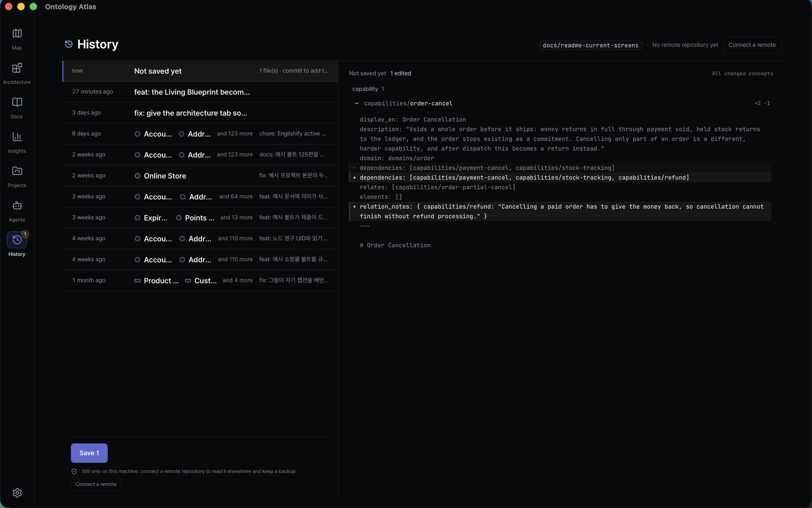Image resolution: width=812 pixels, height=508 pixels.
Task: Click the '# Order Cancellation' heading line
Action: point(395,245)
